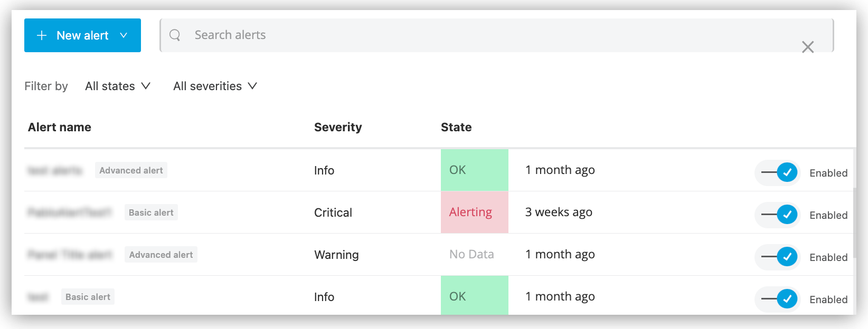Select the Severity column header
This screenshot has width=868, height=329.
(338, 127)
